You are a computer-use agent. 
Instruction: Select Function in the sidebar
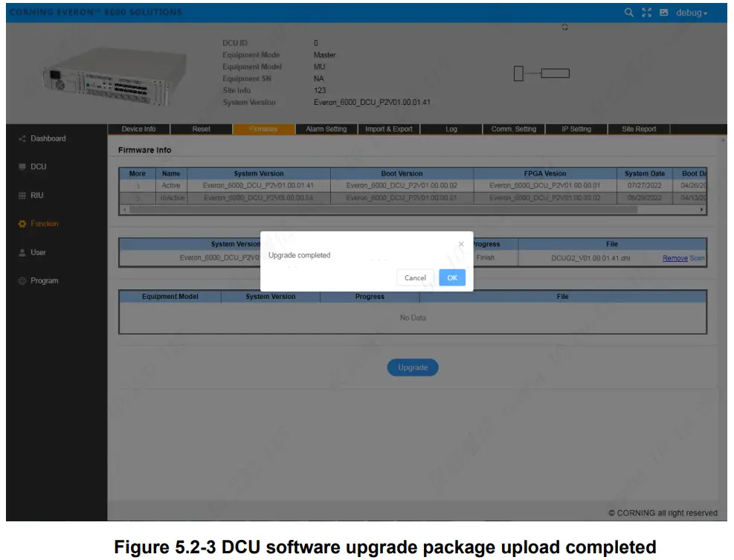click(x=45, y=224)
